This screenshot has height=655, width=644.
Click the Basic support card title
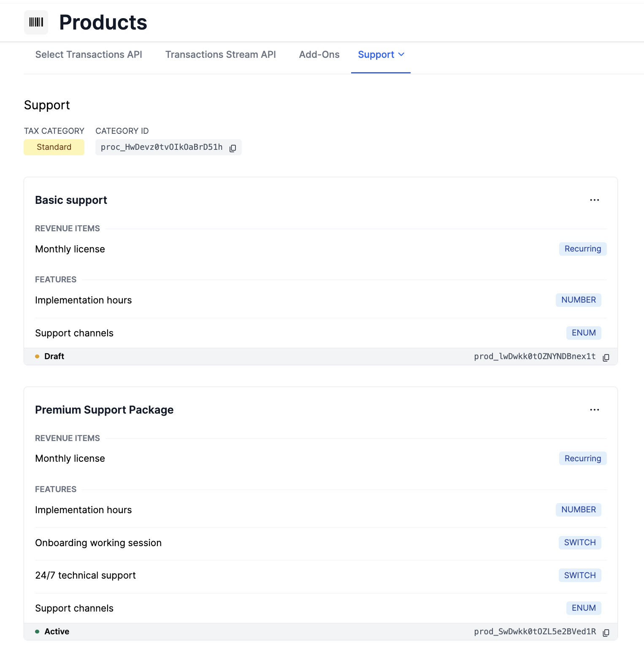tap(71, 200)
